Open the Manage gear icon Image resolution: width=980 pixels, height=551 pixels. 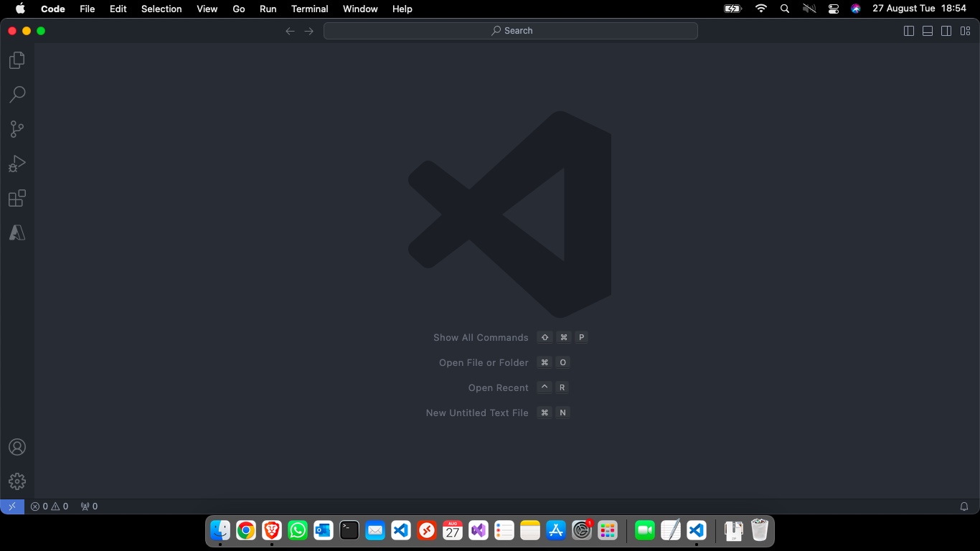[17, 481]
